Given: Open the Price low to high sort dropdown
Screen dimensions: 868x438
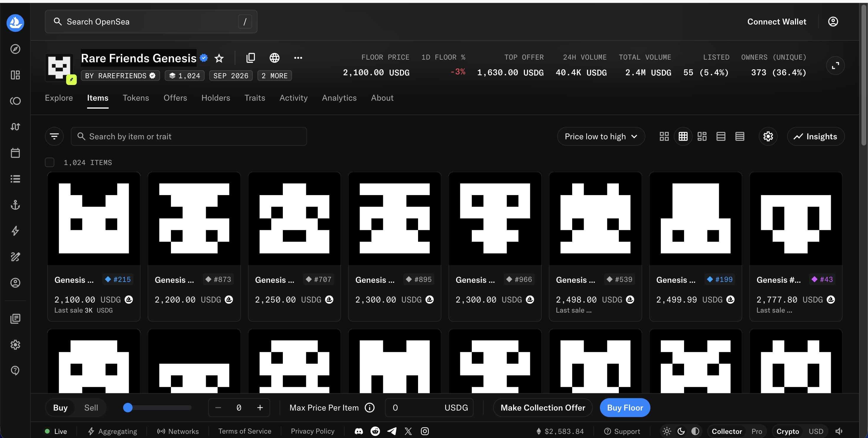Looking at the screenshot, I should tap(601, 136).
